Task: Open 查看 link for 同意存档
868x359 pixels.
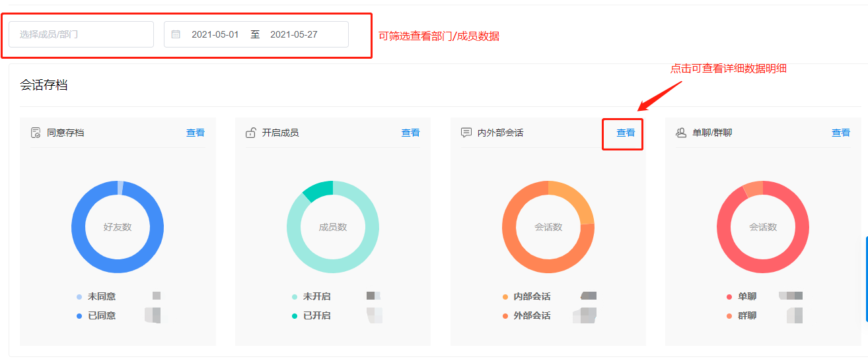Action: click(x=196, y=133)
